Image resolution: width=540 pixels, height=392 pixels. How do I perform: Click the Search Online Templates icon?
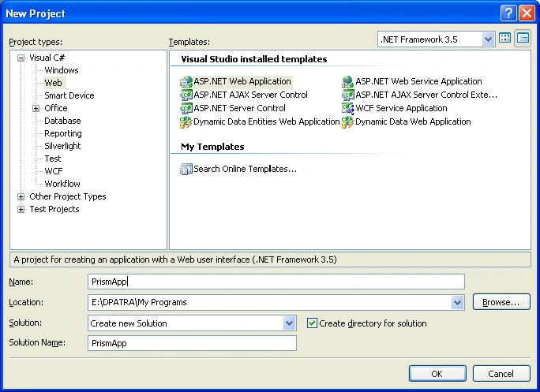click(x=186, y=169)
